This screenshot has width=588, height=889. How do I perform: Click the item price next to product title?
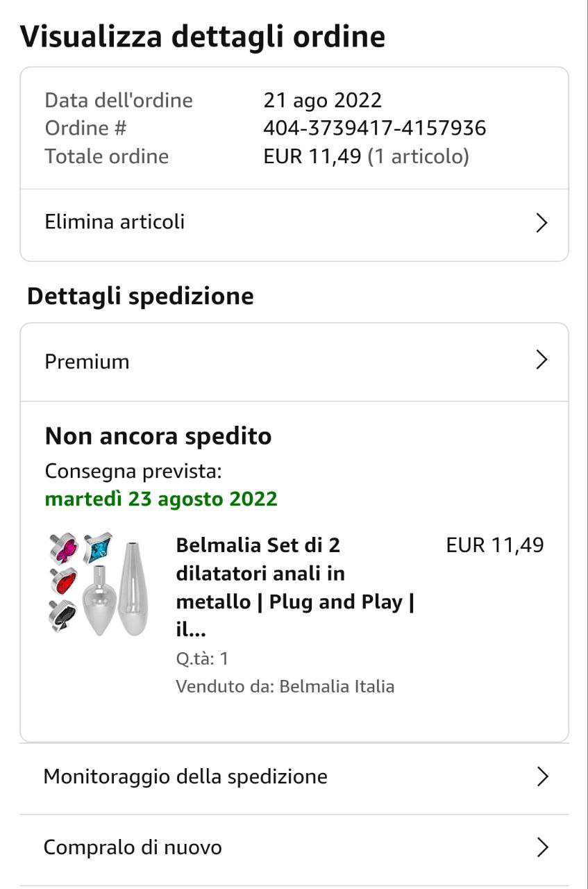495,546
